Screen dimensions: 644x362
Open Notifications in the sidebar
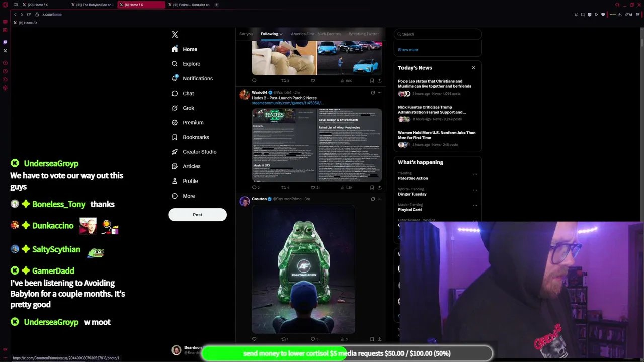[x=192, y=78]
